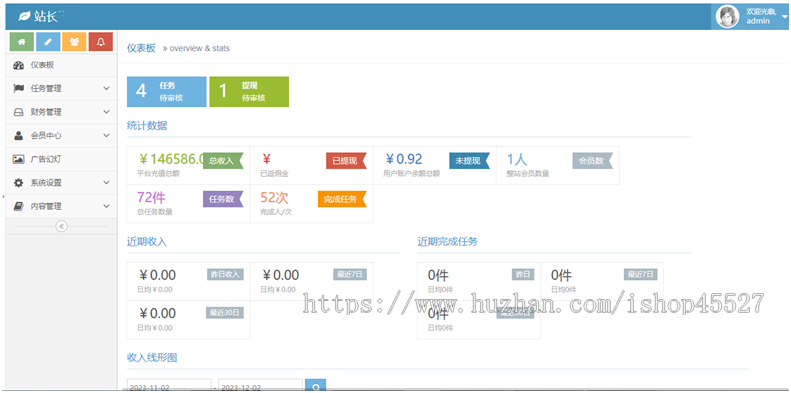Screen dimensions: 791x393
Task: Click the dashboard gauge icon beside 仪表板
Action: pyautogui.click(x=19, y=65)
